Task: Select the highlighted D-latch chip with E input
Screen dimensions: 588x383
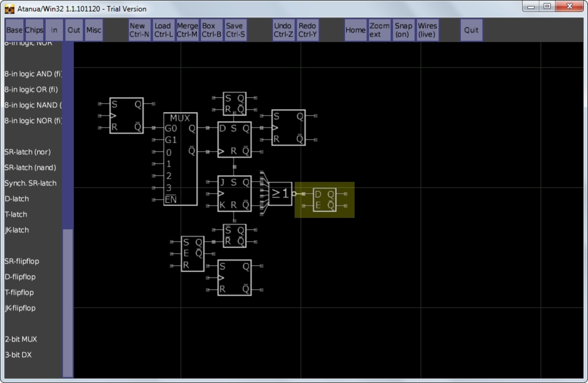Action: 324,200
